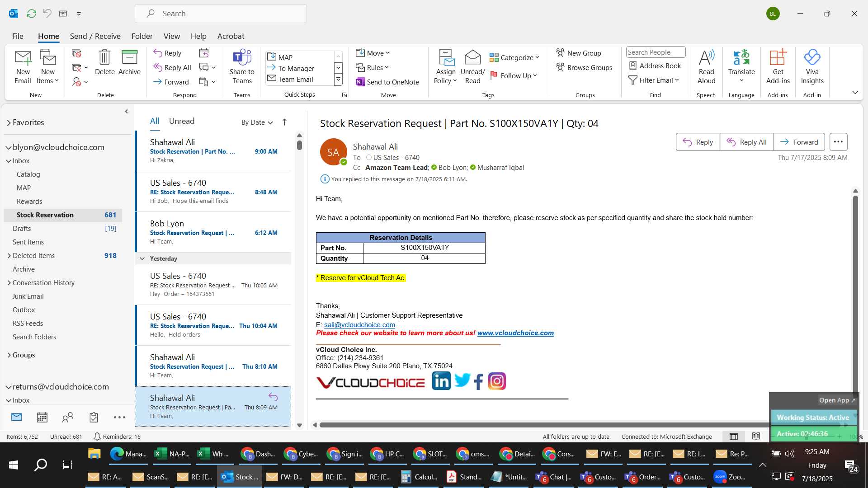Screen dimensions: 868x488
Task: Show Unread messages only
Action: [x=182, y=121]
